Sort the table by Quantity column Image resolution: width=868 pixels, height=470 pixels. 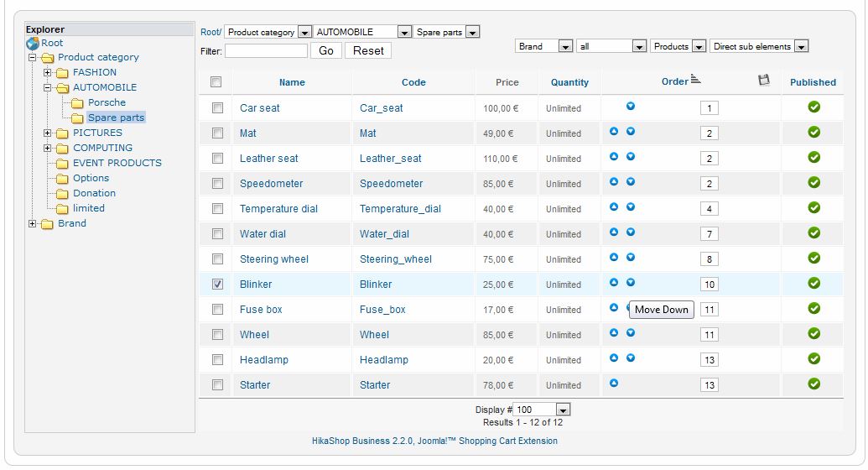(x=569, y=82)
